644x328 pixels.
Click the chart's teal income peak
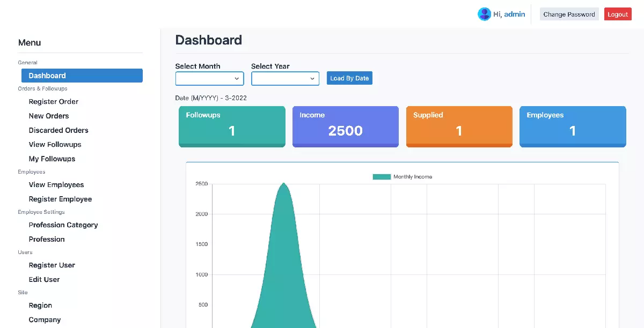283,185
